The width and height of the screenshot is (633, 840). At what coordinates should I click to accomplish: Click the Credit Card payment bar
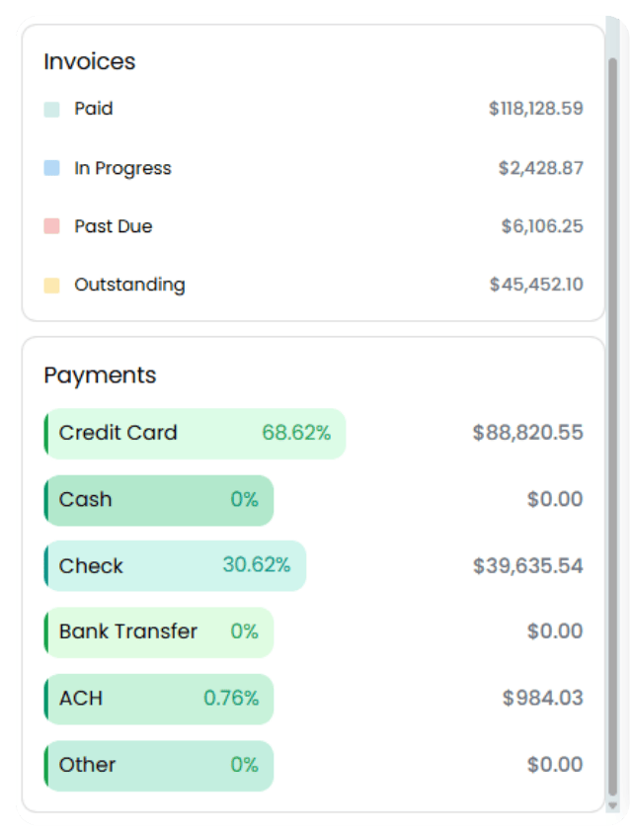(195, 434)
